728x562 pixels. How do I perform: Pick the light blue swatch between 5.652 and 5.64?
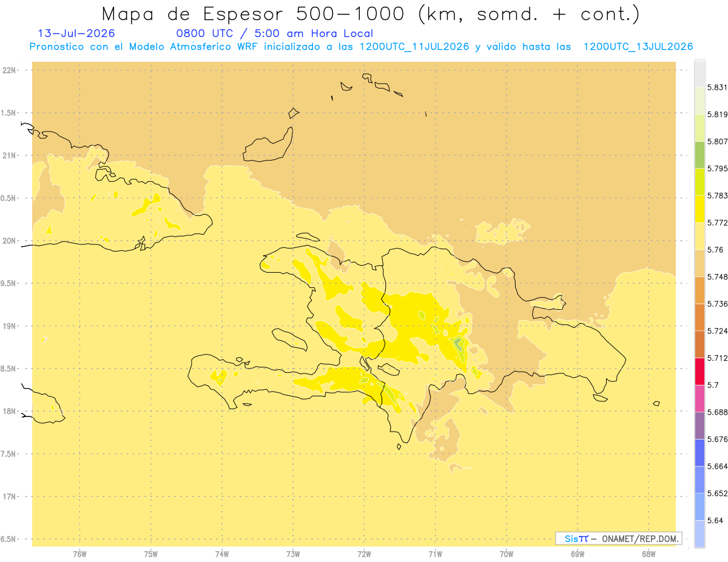coord(699,507)
